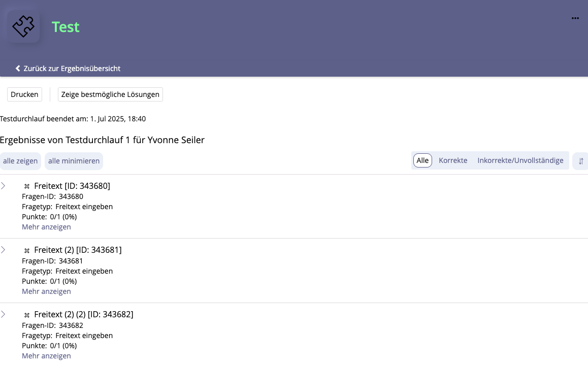Click Mehr anzeigen under question 343682
588x366 pixels.
46,356
